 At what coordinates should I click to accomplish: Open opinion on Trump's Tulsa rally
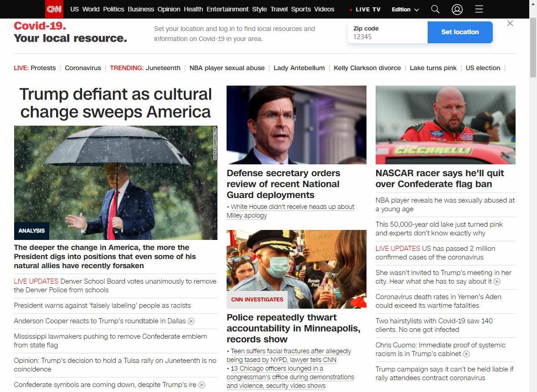[115, 365]
